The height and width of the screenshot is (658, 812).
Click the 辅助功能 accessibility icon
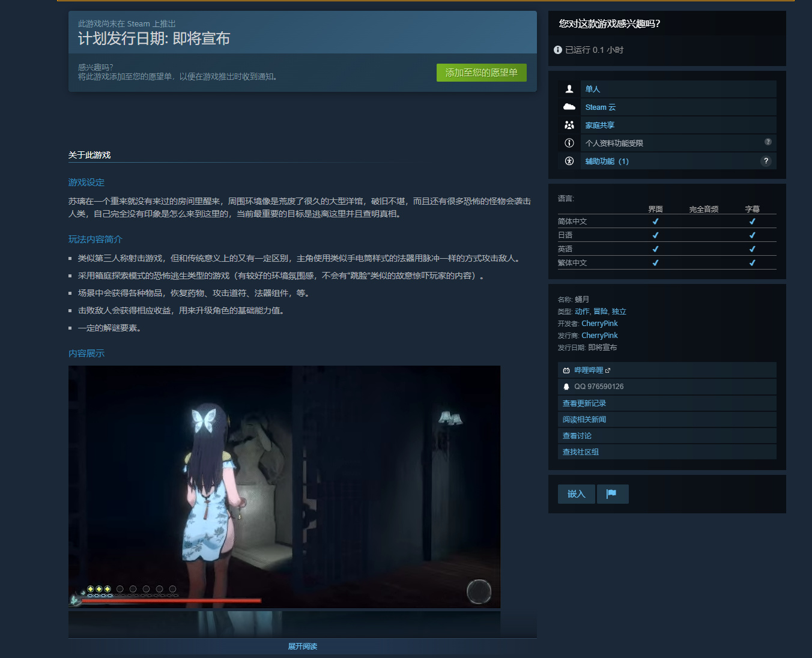(x=569, y=161)
